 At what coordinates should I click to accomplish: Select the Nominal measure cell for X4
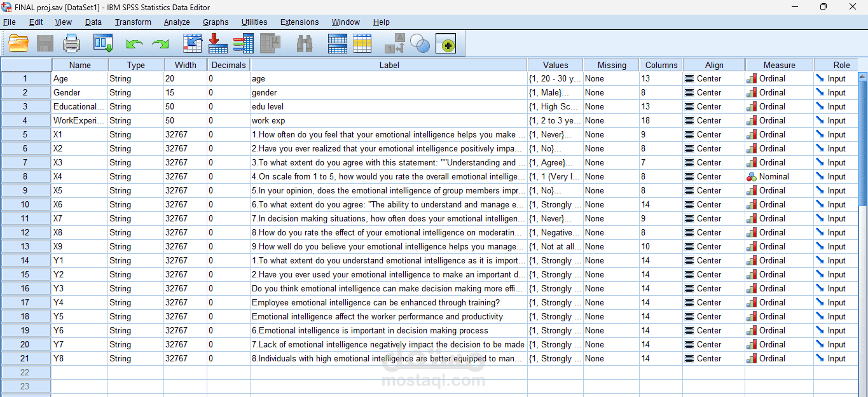pos(779,176)
